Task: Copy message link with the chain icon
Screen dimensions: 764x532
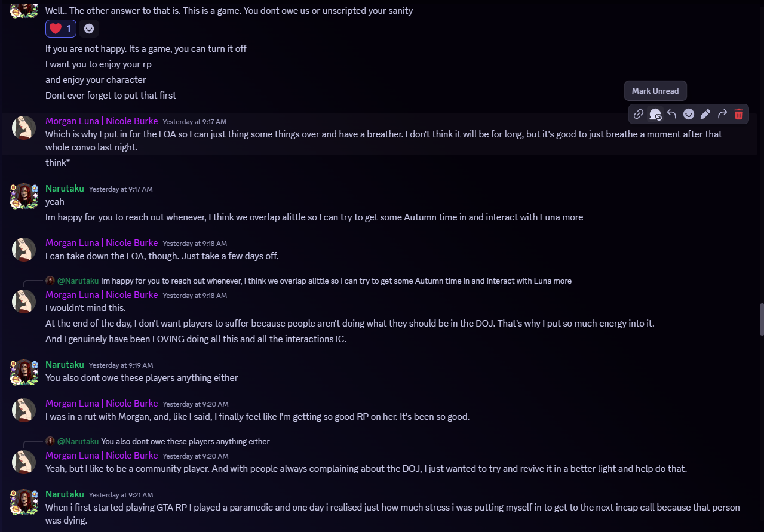Action: (x=639, y=114)
